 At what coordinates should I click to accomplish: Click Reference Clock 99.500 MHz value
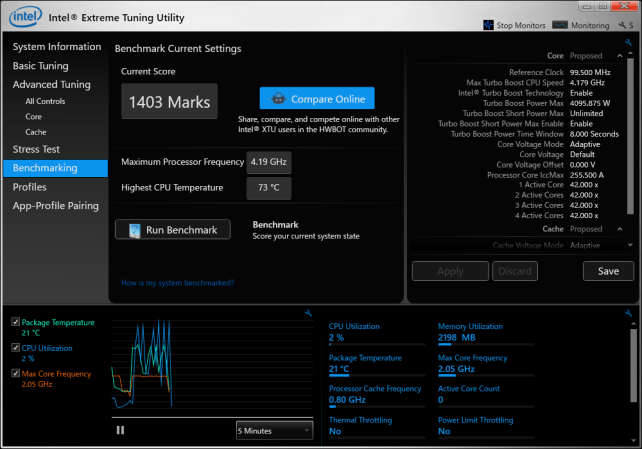click(x=590, y=72)
